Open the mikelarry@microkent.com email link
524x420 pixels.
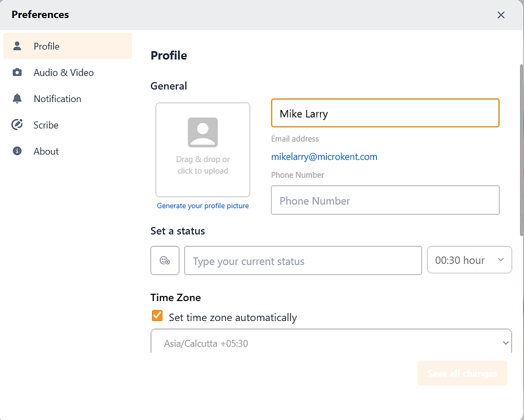(324, 156)
